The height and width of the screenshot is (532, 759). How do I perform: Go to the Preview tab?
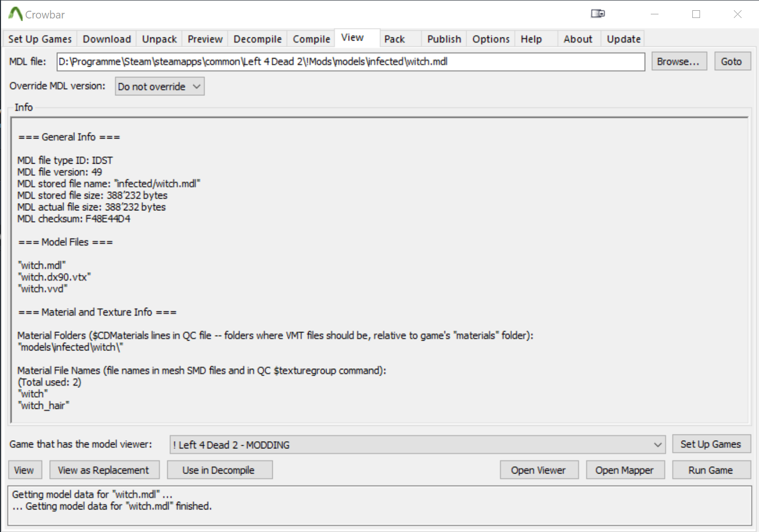click(x=205, y=39)
